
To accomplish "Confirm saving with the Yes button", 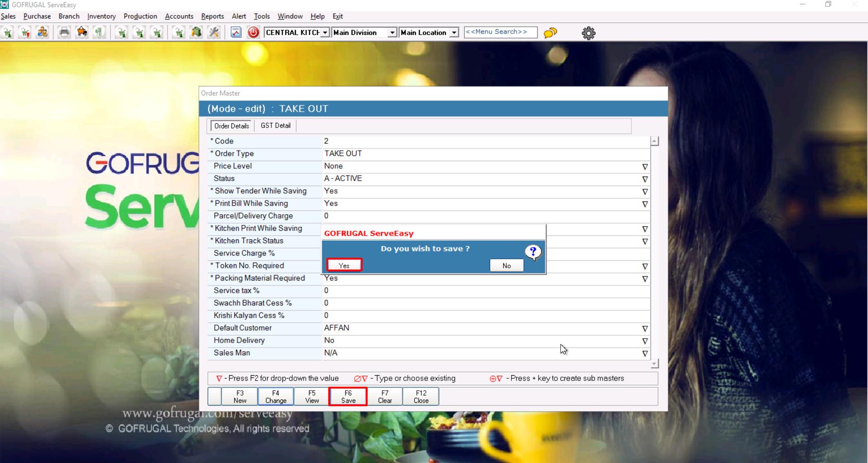I will (344, 265).
